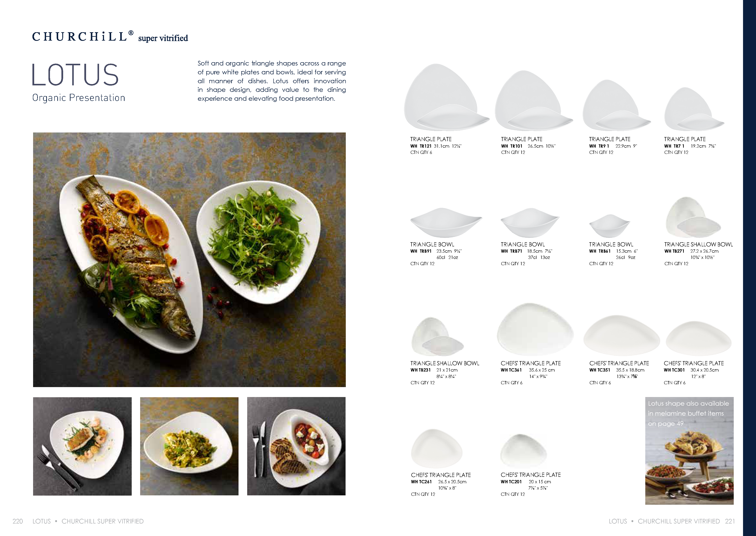Select the WH TRB91 triangle bowl image
Viewport: 756px width, 536px height.
(446, 222)
